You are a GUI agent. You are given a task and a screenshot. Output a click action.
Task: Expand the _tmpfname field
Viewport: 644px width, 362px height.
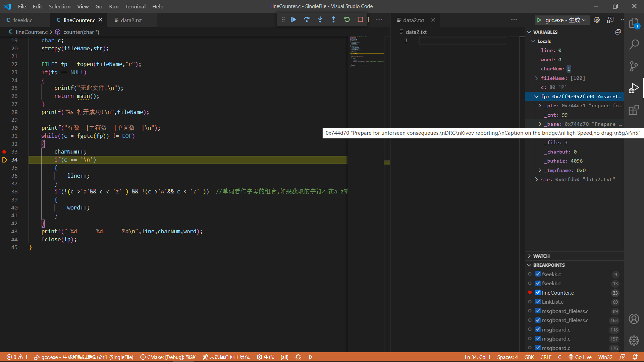tap(540, 170)
